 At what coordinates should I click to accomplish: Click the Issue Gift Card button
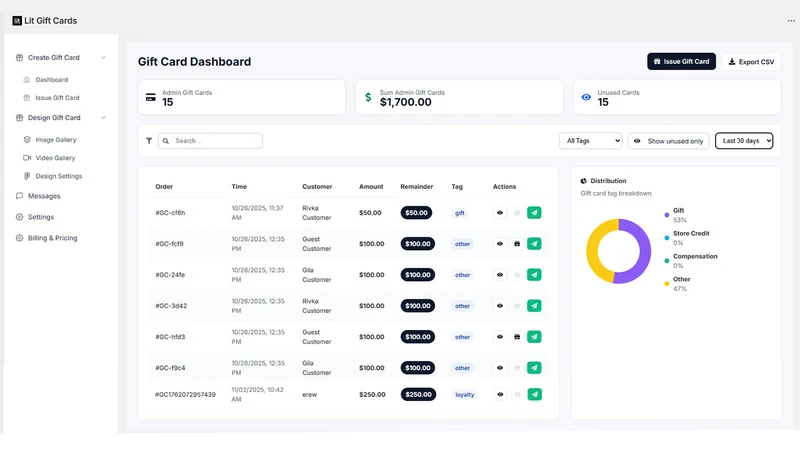click(681, 61)
